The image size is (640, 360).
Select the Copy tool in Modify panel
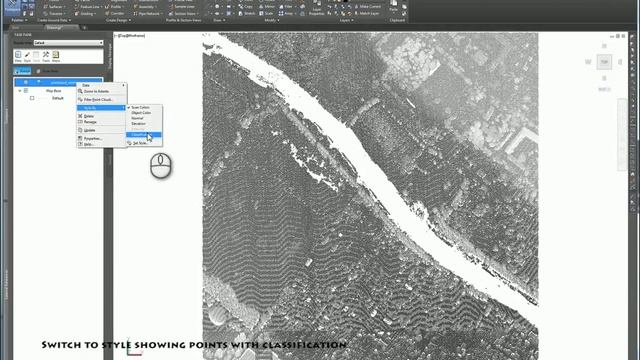pos(246,7)
